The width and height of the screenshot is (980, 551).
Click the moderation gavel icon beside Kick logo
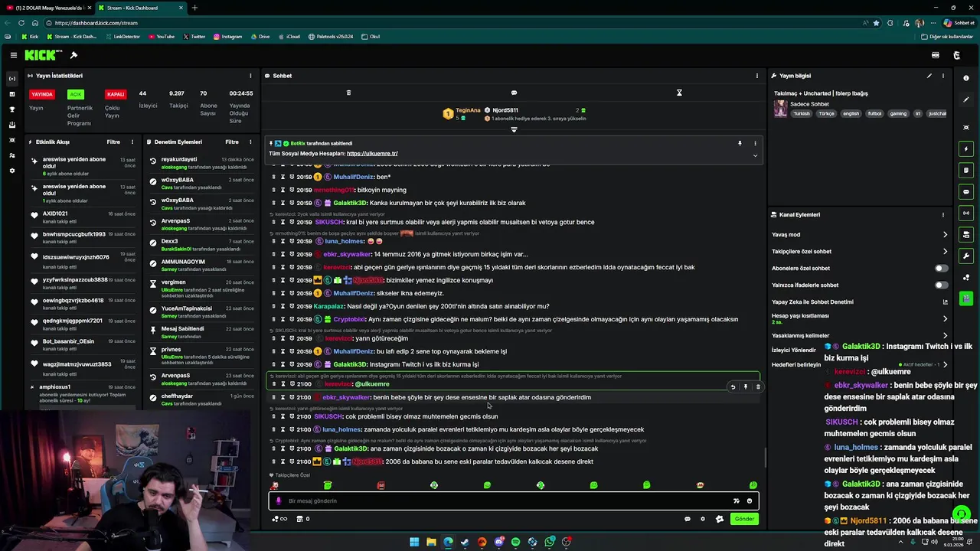click(x=73, y=55)
